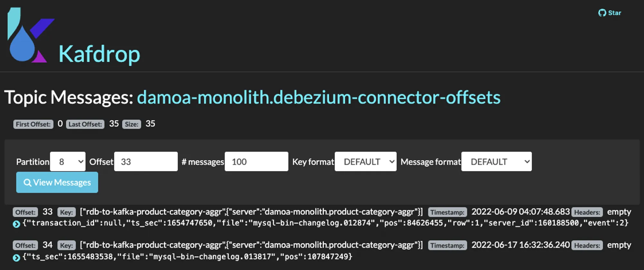Click the Timestamp badge of offset 33
The width and height of the screenshot is (644, 270).
tap(447, 212)
